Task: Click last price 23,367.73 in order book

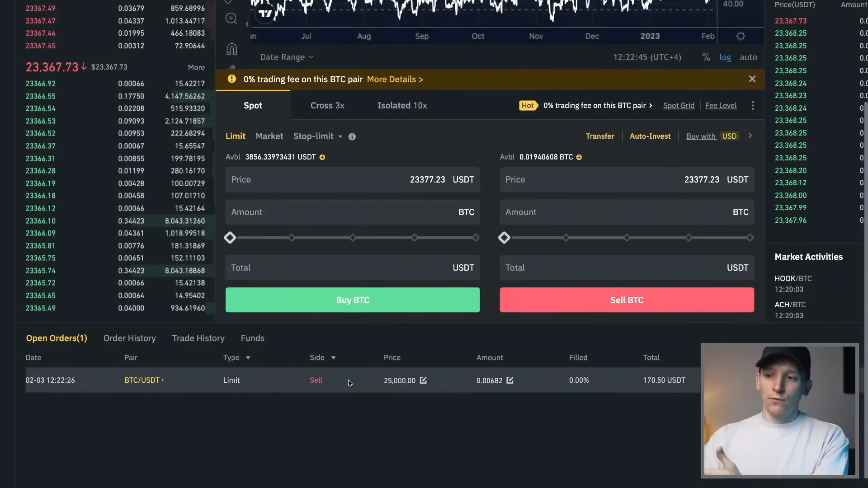Action: (x=52, y=67)
